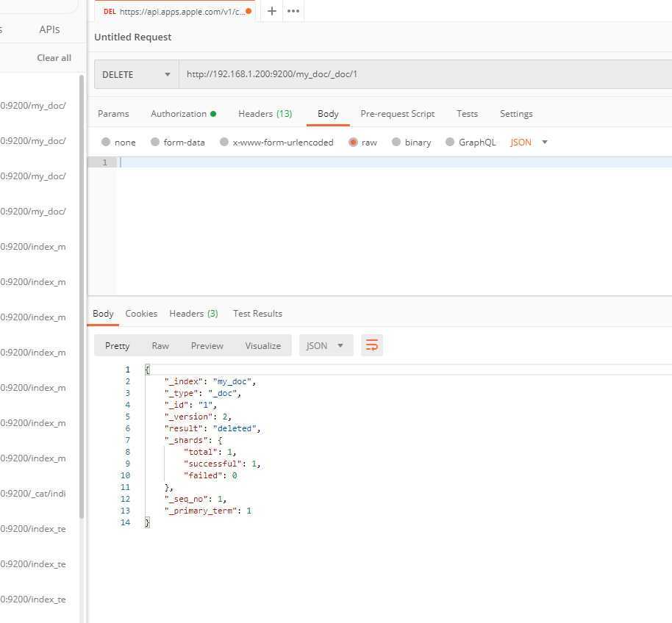Screen dimensions: 672x623
Task: Click the "failed": 0 response line
Action: tap(210, 476)
